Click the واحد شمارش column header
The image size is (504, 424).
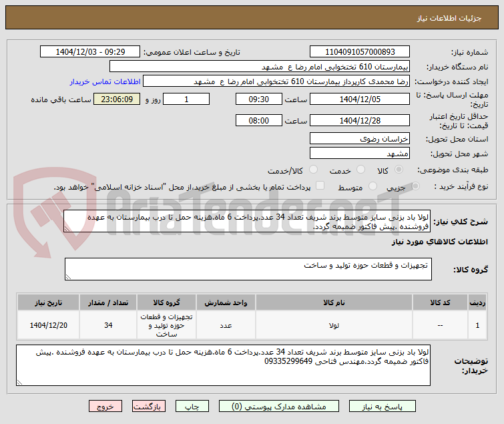[x=226, y=302]
